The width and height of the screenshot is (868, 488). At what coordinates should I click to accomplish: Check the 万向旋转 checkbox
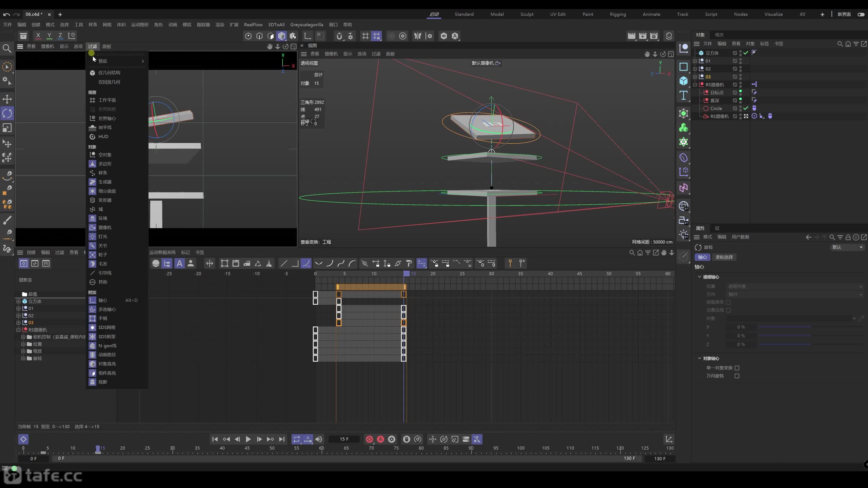tap(737, 376)
